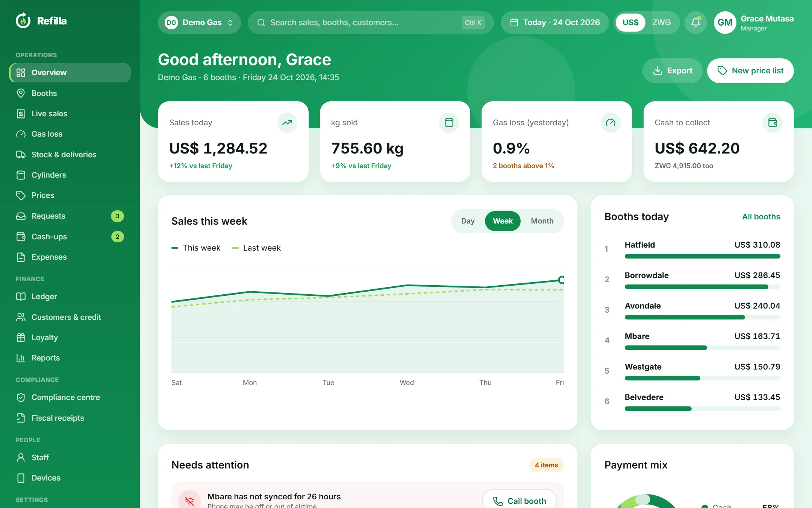This screenshot has height=508, width=812.
Task: Open Expenses in the sidebar
Action: pyautogui.click(x=70, y=257)
